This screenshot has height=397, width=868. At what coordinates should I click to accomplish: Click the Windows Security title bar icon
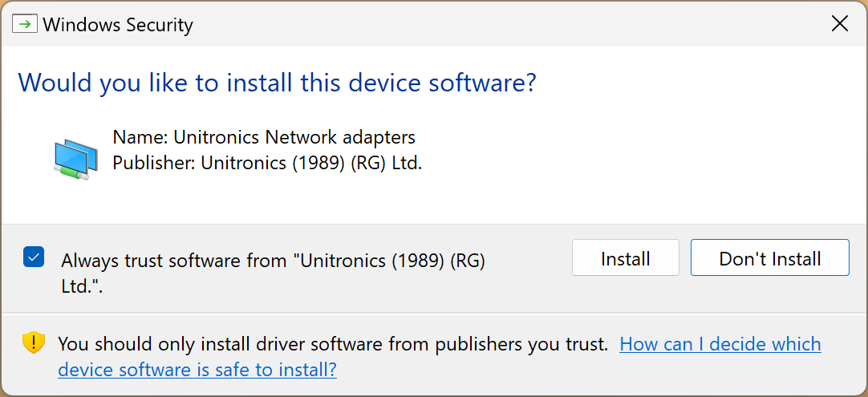click(x=26, y=24)
